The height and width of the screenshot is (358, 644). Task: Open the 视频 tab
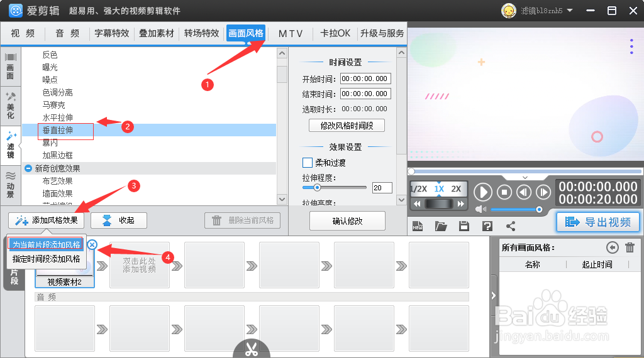[23, 33]
